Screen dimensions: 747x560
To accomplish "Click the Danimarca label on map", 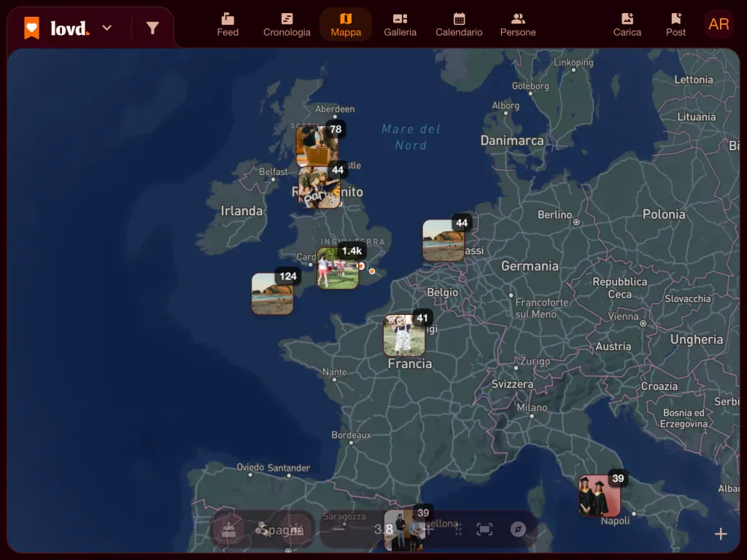I will [511, 141].
